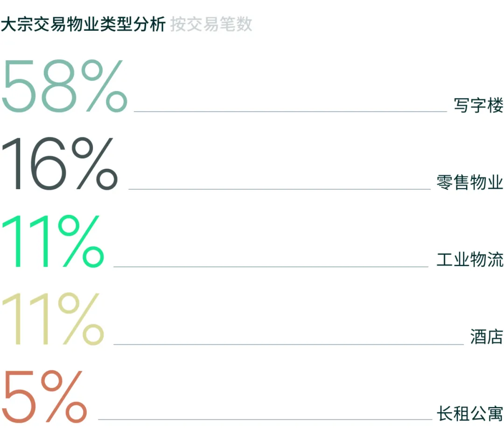The width and height of the screenshot is (504, 433).
Task: Select the 写字楼 label
Action: [x=479, y=105]
